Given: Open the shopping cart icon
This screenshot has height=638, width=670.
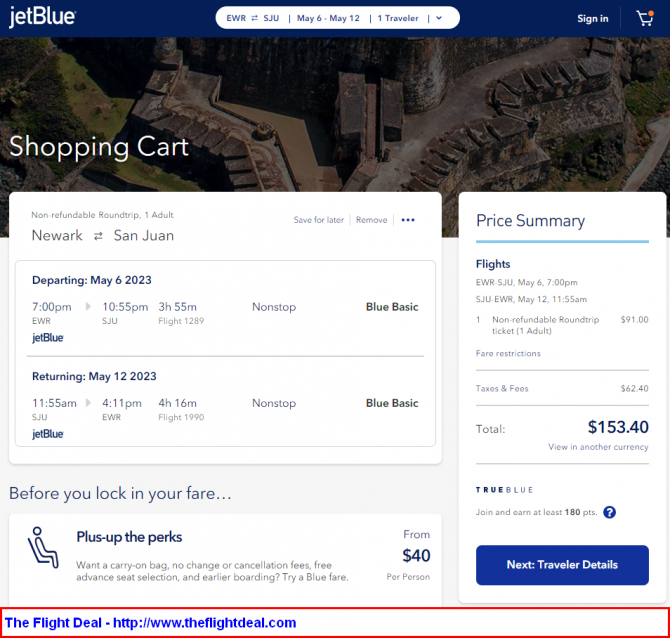Looking at the screenshot, I should 645,18.
